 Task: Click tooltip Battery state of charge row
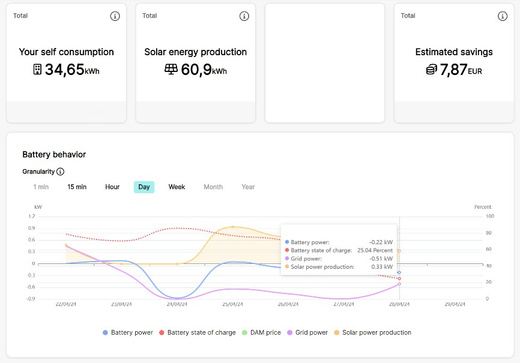coord(339,250)
